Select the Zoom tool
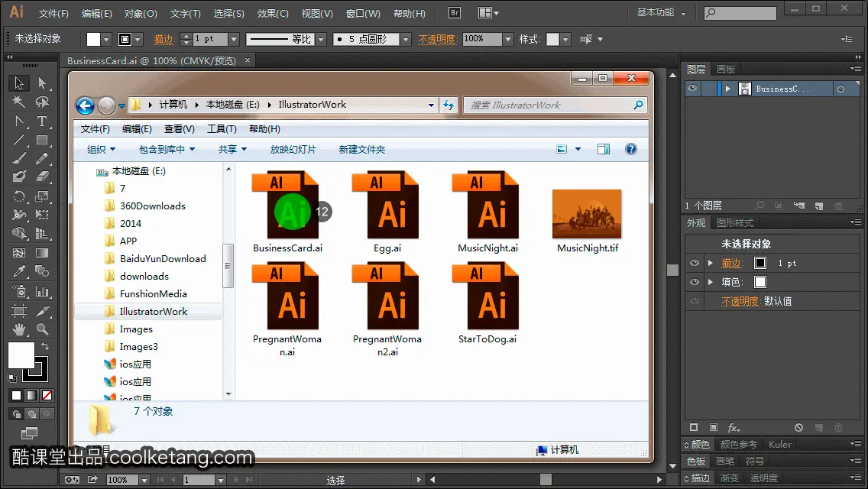 (42, 329)
